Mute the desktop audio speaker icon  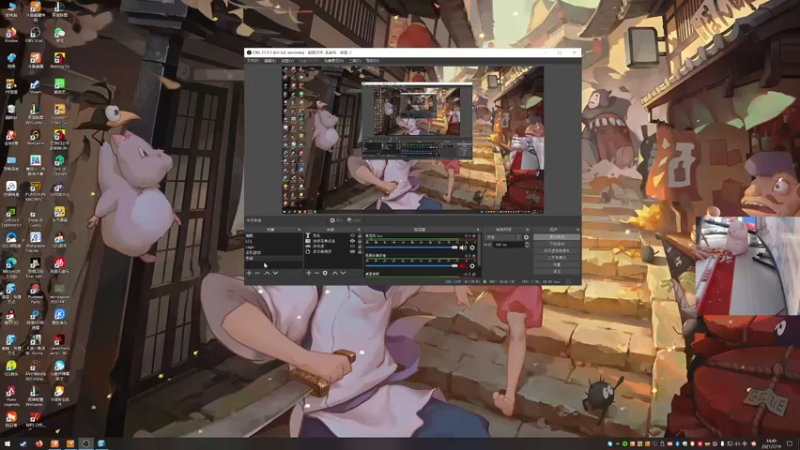[x=463, y=247]
